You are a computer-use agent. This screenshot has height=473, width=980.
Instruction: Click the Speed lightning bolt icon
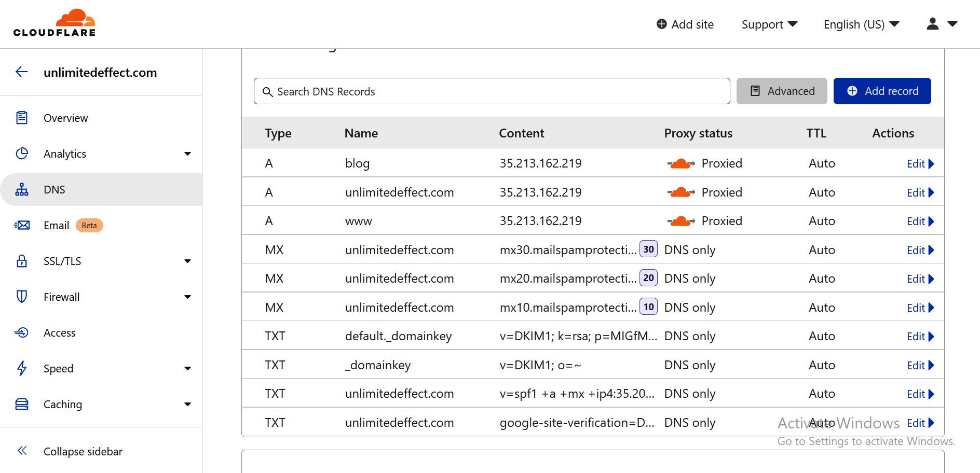coord(22,368)
